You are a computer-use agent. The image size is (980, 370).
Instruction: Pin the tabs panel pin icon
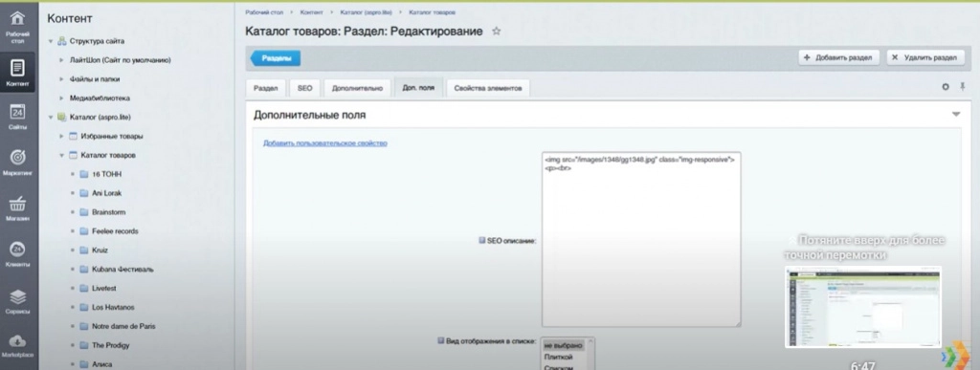(x=963, y=87)
